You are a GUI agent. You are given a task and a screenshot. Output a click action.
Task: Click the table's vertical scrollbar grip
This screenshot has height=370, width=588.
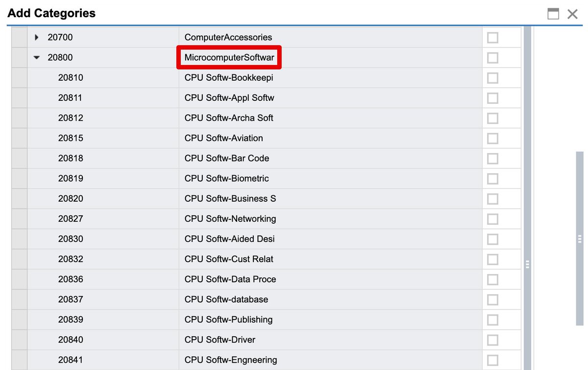[527, 264]
